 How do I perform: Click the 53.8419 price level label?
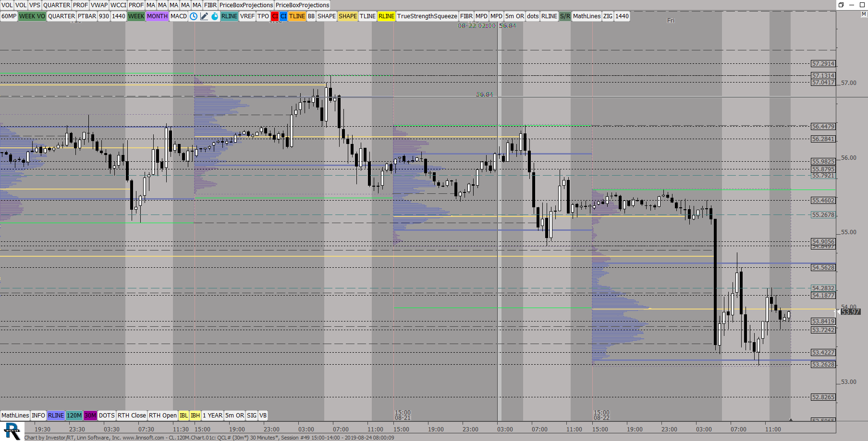point(823,321)
